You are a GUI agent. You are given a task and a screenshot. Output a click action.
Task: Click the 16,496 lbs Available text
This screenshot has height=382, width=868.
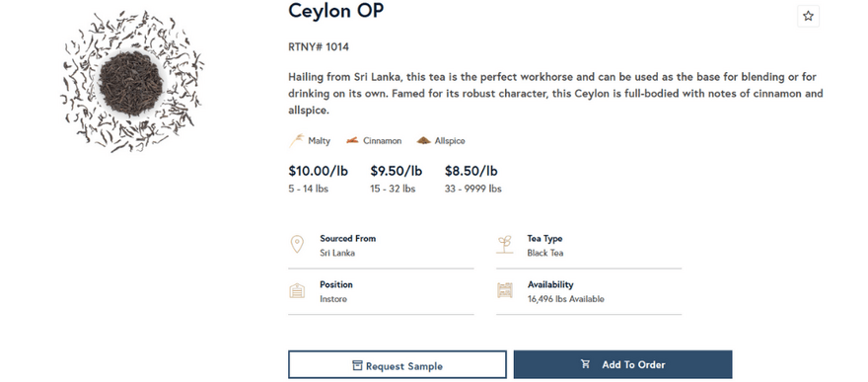[566, 299]
